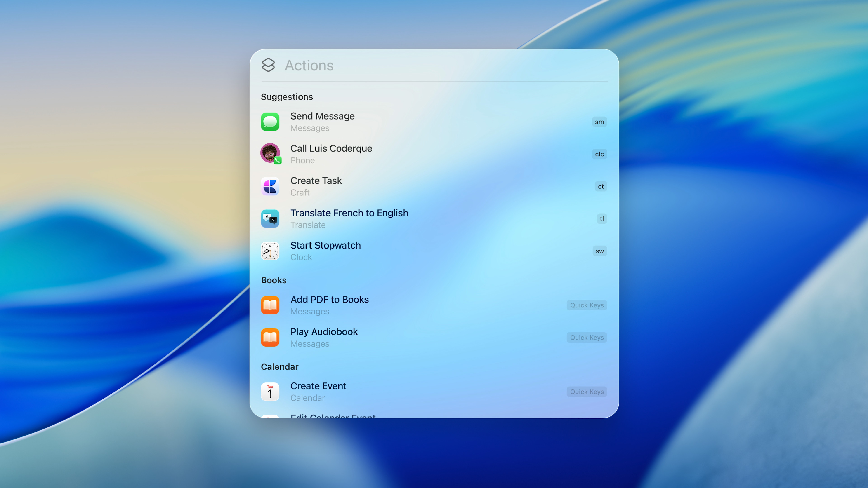
Task: Click the Translate app icon
Action: [x=270, y=218]
